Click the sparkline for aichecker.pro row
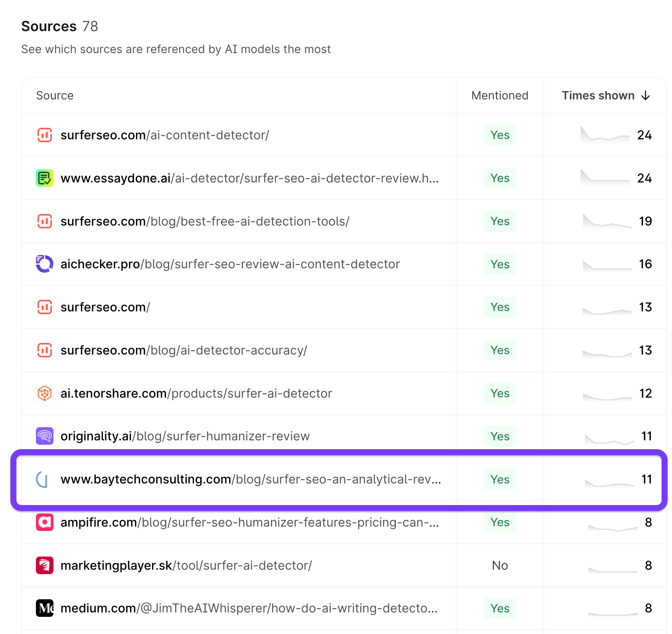Viewport: 672px width, 634px height. pyautogui.click(x=607, y=265)
